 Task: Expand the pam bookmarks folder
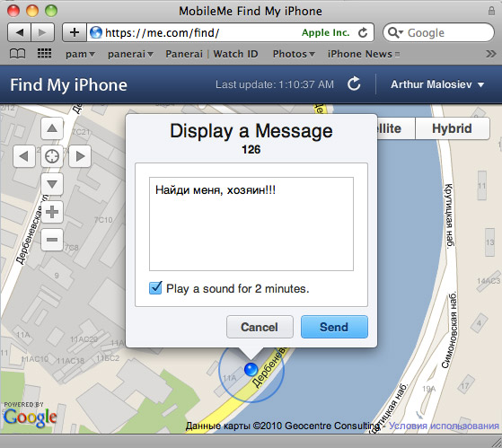tap(80, 55)
